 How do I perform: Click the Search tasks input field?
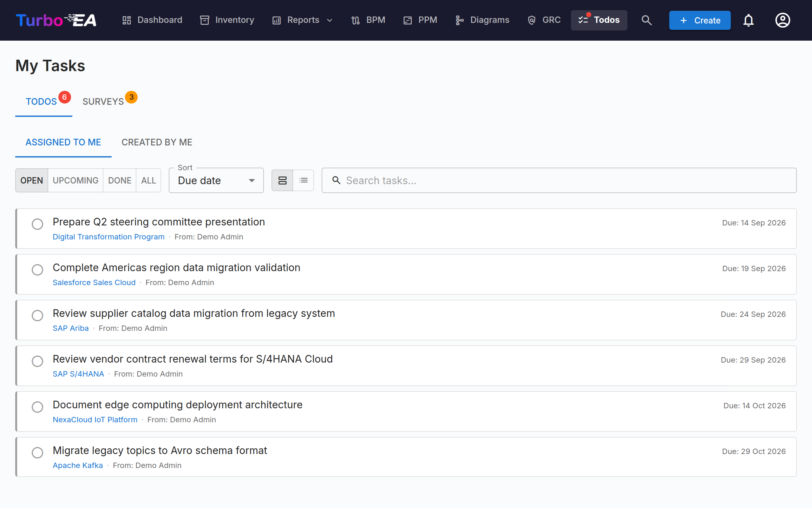click(559, 180)
